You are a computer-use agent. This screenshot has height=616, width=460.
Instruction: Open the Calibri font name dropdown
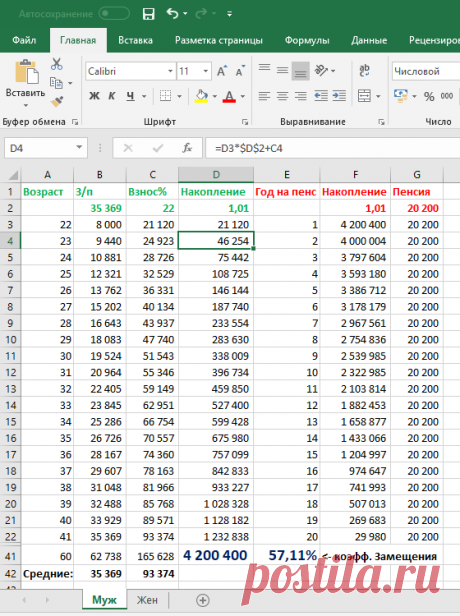pyautogui.click(x=170, y=71)
